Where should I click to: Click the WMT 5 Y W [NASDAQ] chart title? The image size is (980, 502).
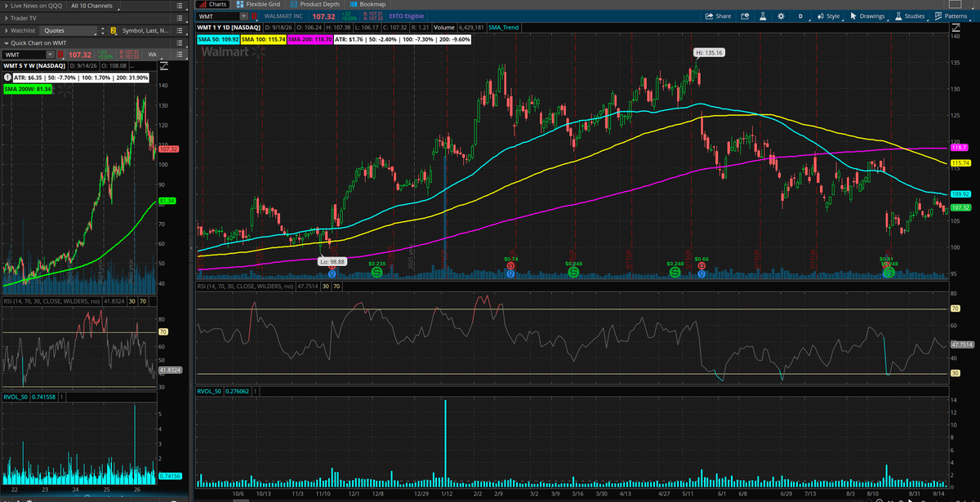point(34,66)
